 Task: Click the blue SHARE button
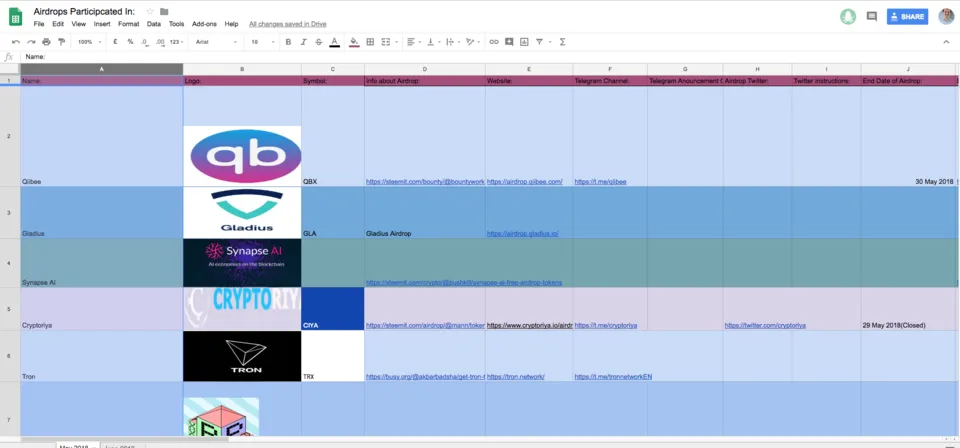point(907,17)
